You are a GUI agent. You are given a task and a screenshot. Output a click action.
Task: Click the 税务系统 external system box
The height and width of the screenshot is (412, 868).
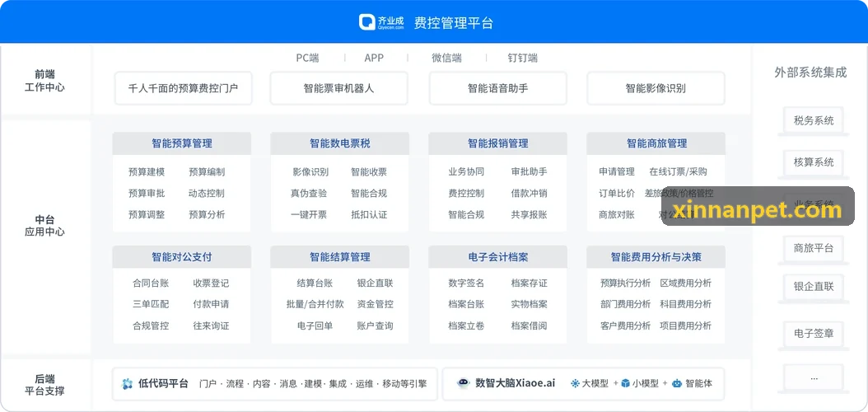pos(813,121)
